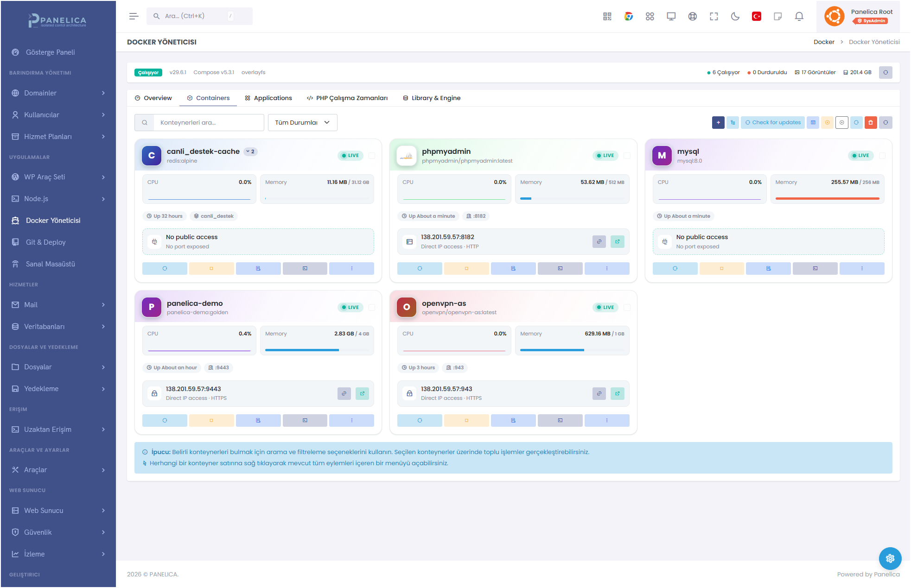Toggle fullscreen mode icon
The image size is (911, 588).
coord(714,16)
